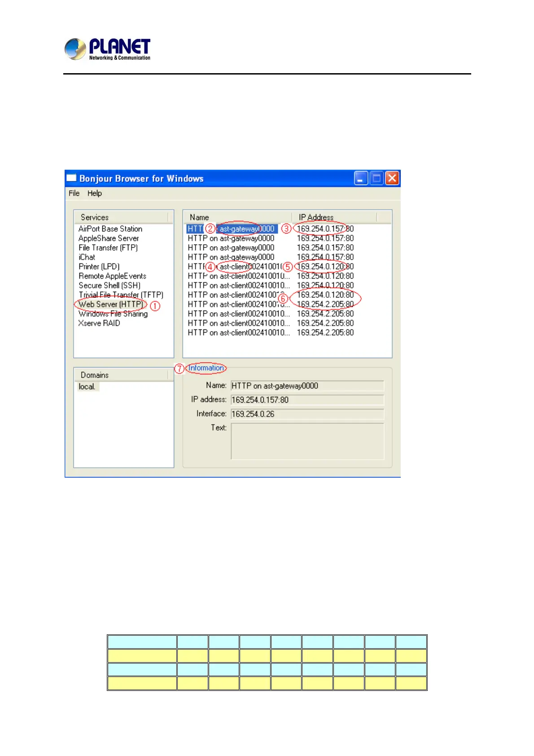
Task: Close the Bonjour Browser window
Action: [x=392, y=178]
